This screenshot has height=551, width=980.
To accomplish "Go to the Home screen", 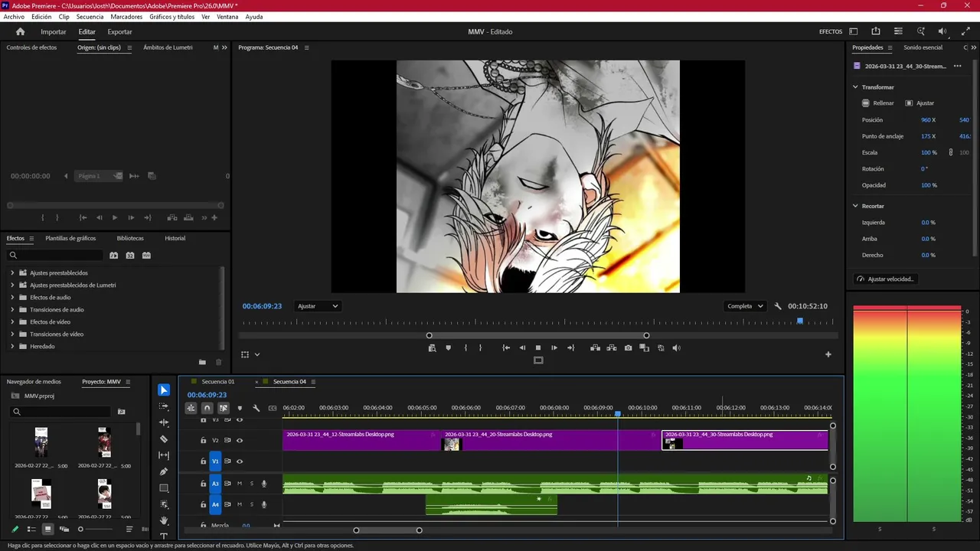I will pyautogui.click(x=20, y=31).
